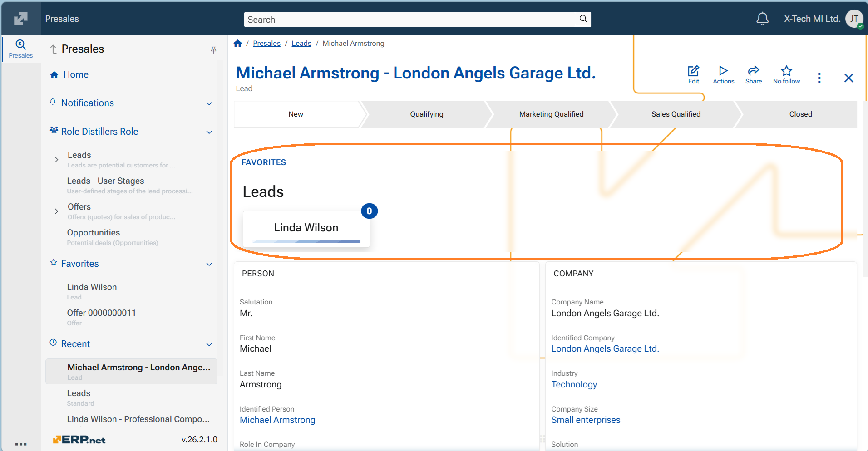
Task: Collapse the Notifications section chevron
Action: click(209, 103)
